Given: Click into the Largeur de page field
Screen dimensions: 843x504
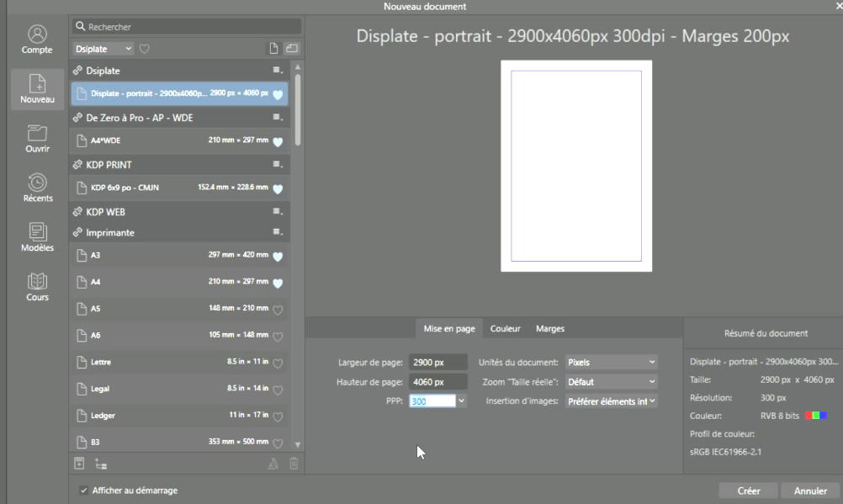Looking at the screenshot, I should pyautogui.click(x=437, y=363).
